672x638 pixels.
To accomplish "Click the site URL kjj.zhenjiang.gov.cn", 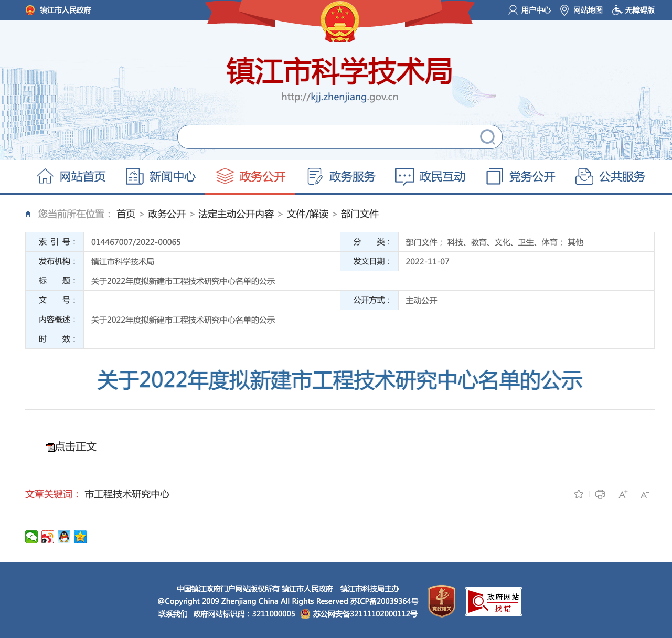I will tap(340, 97).
